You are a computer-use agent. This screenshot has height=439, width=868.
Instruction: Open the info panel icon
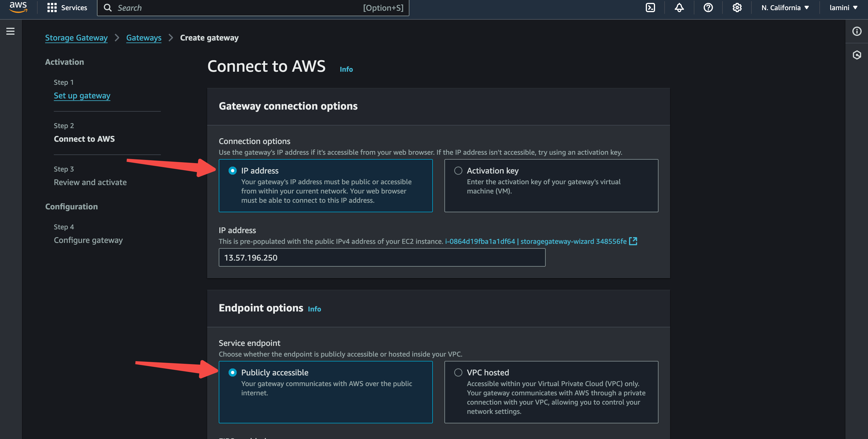click(x=856, y=31)
